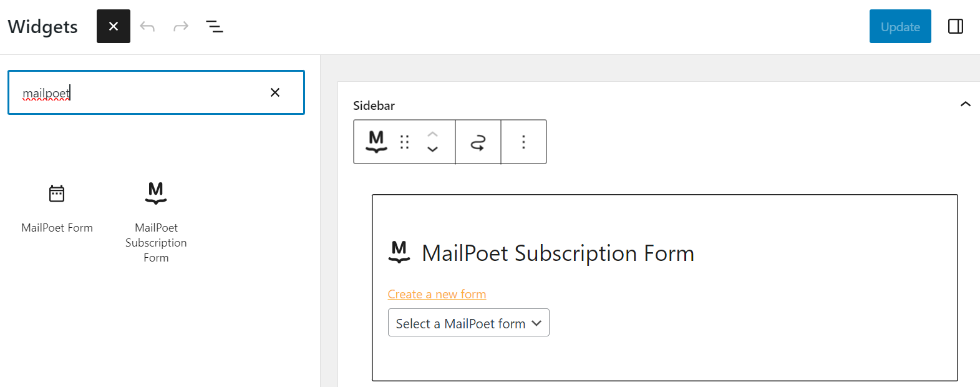The image size is (980, 387).
Task: Click the Create a new form link
Action: (x=437, y=293)
